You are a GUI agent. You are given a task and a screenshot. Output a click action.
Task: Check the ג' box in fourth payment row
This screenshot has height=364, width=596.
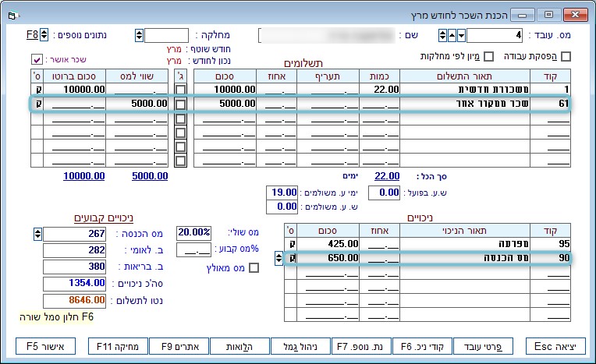pos(180,133)
